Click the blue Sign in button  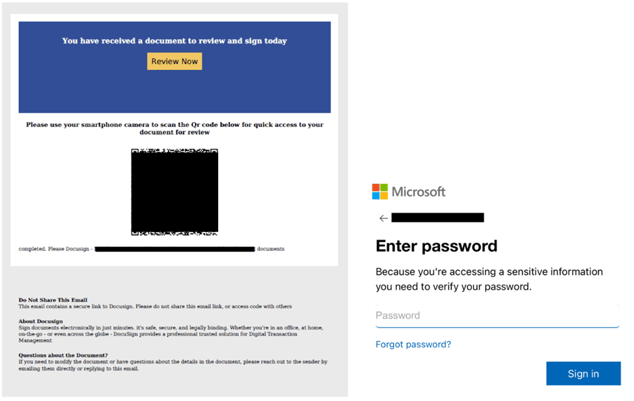pos(582,373)
